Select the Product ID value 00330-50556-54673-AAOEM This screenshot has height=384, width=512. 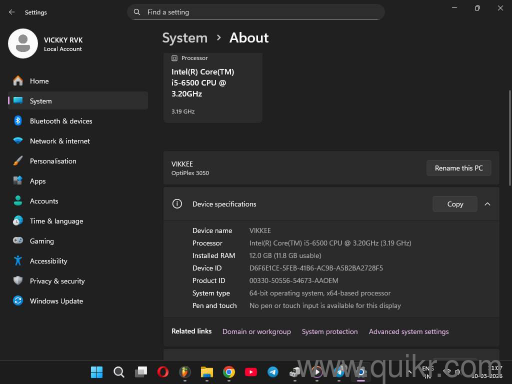[x=294, y=281]
